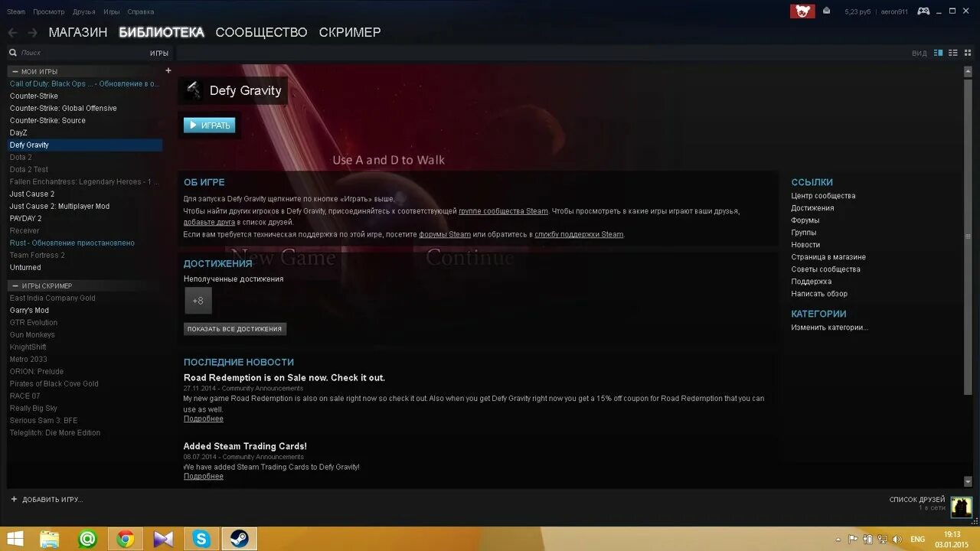Viewport: 980px width, 551px height.
Task: Open the Друзья menu
Action: (x=84, y=11)
